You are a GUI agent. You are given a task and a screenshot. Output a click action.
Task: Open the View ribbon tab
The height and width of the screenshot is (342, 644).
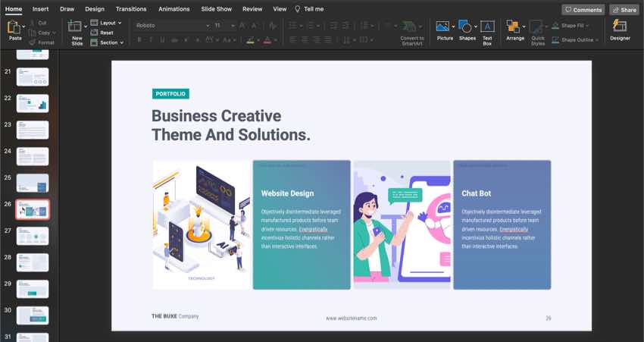click(x=280, y=8)
